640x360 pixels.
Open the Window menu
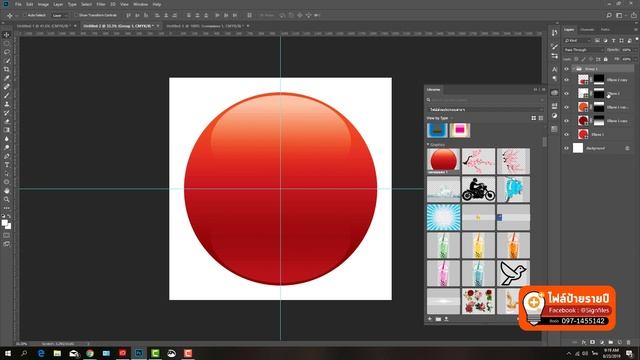pyautogui.click(x=140, y=4)
